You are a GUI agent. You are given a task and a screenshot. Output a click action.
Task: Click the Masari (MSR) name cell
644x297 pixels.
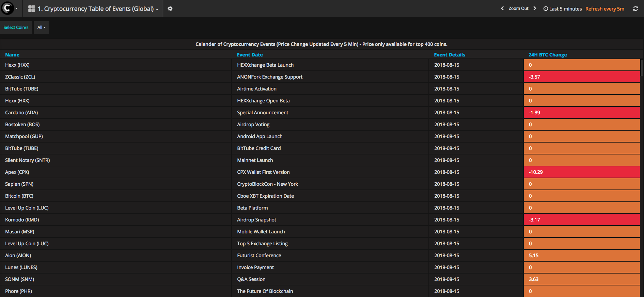(116, 232)
